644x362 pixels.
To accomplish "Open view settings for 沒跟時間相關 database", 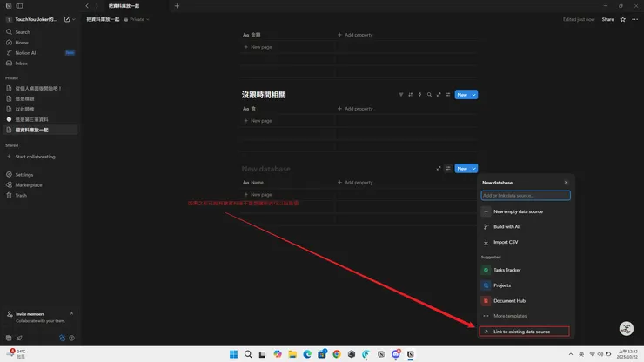I will pyautogui.click(x=448, y=95).
